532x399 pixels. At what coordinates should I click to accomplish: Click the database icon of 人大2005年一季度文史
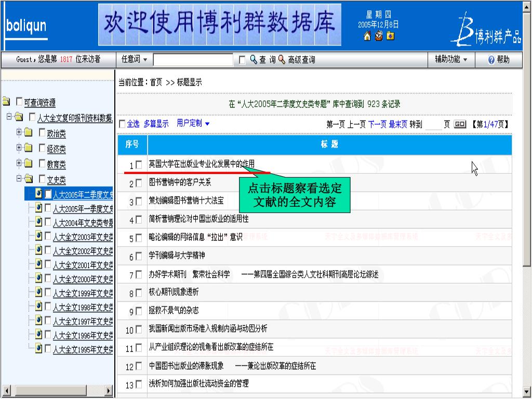38,207
